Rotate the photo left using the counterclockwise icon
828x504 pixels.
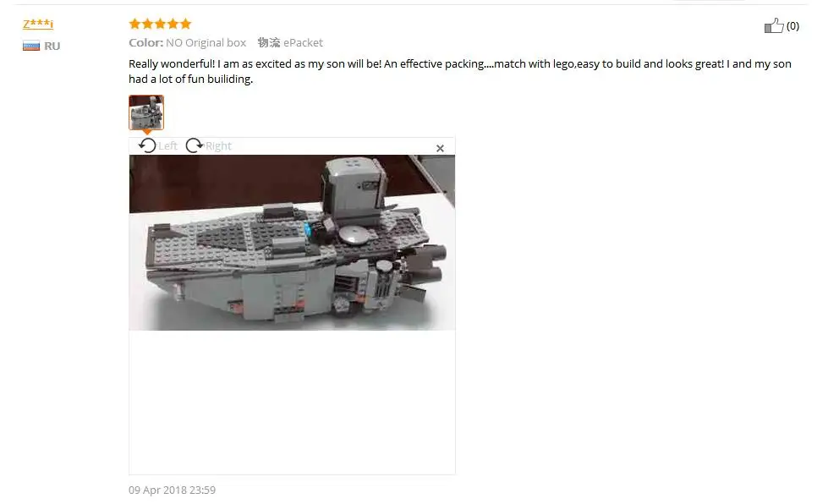click(x=147, y=145)
